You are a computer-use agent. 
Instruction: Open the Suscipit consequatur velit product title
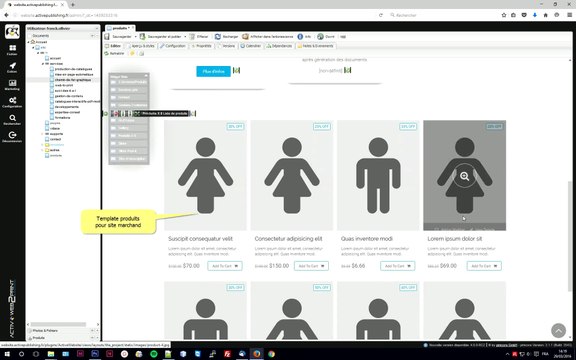(x=200, y=239)
